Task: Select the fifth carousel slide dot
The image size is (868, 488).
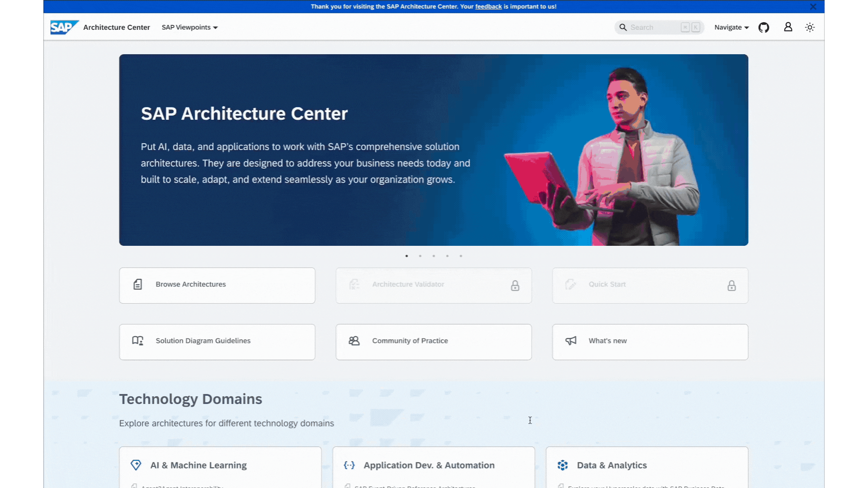Action: [x=461, y=256]
